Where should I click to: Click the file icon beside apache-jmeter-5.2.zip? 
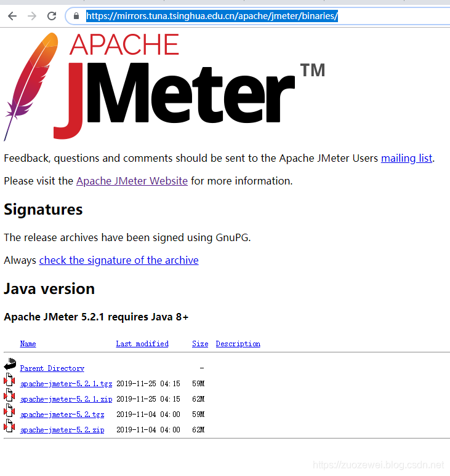point(9,426)
